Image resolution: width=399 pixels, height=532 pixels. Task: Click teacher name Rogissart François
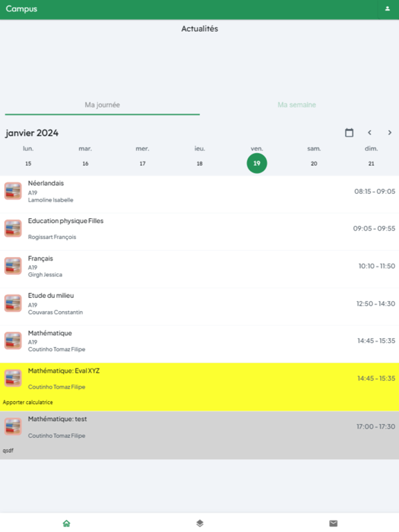point(52,237)
